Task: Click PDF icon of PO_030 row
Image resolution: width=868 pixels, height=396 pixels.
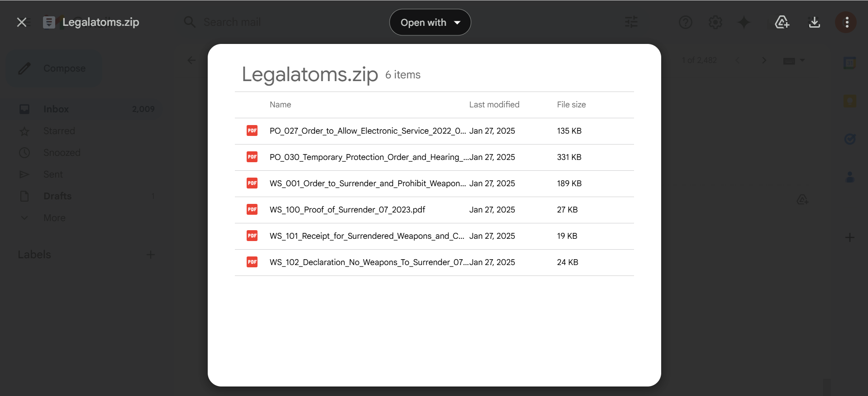Action: pyautogui.click(x=252, y=157)
